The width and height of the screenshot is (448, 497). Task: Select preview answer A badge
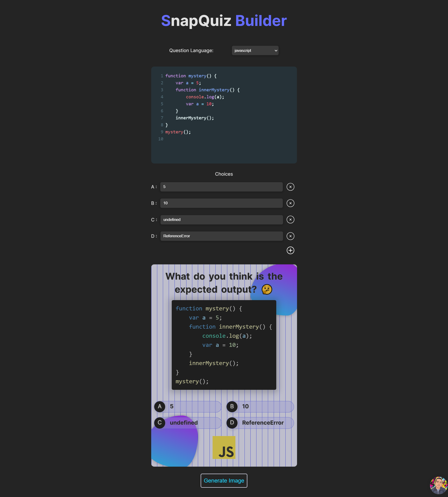(x=160, y=406)
